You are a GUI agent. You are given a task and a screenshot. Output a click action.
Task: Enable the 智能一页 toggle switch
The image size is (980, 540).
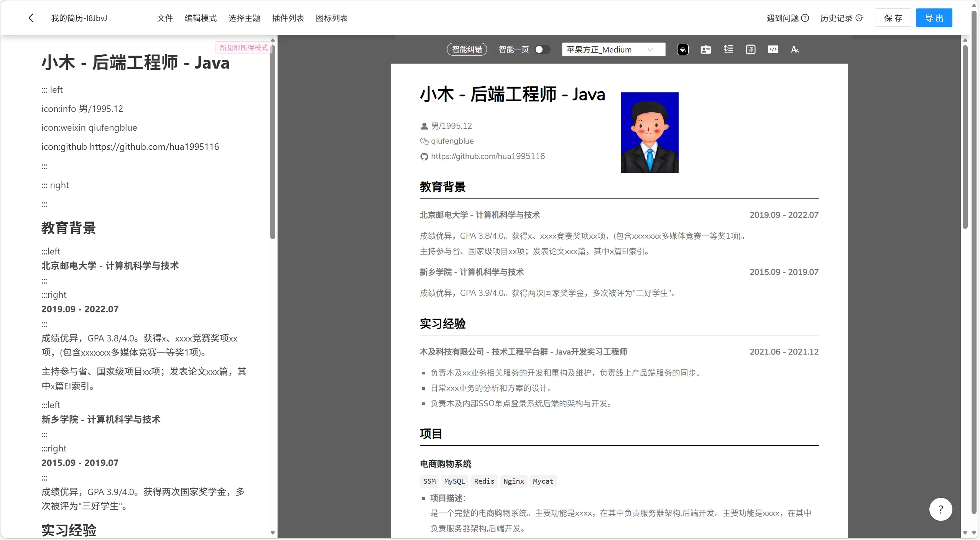point(542,49)
